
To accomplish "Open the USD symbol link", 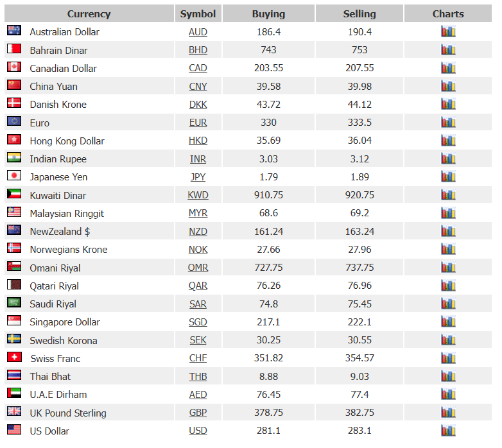I will point(198,431).
